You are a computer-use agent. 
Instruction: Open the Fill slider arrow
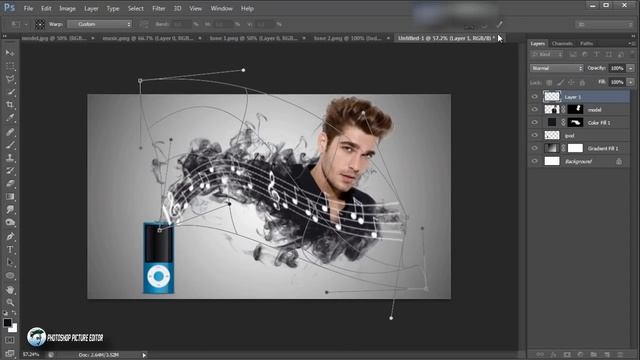(x=631, y=82)
